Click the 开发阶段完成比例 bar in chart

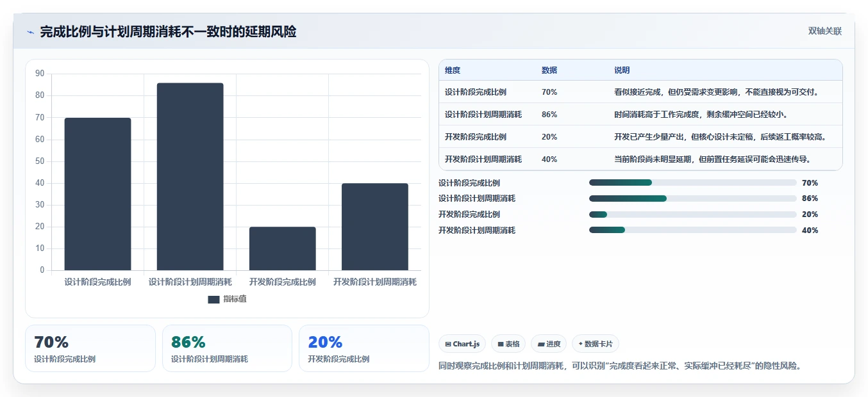pyautogui.click(x=283, y=248)
